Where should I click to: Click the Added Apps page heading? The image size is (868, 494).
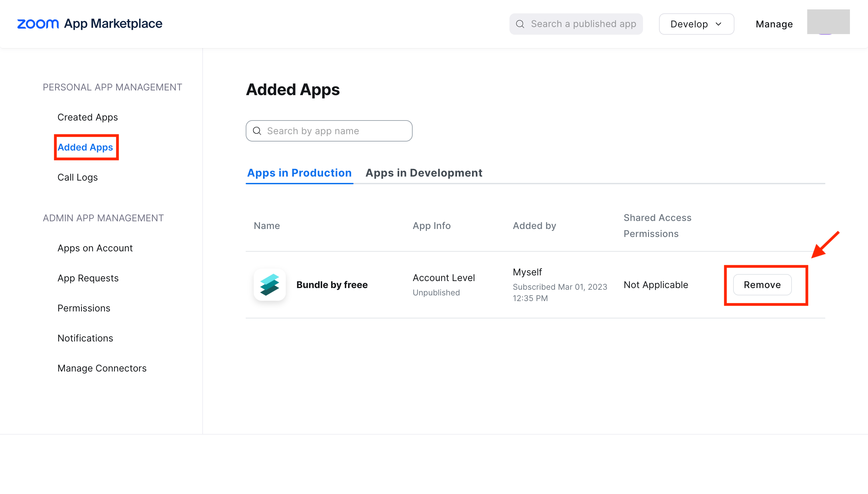click(292, 89)
